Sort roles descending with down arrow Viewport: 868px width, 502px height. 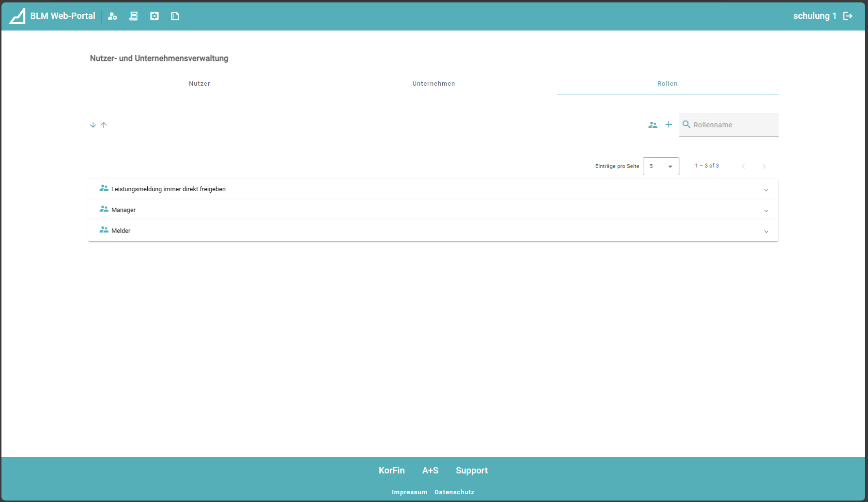coord(93,125)
